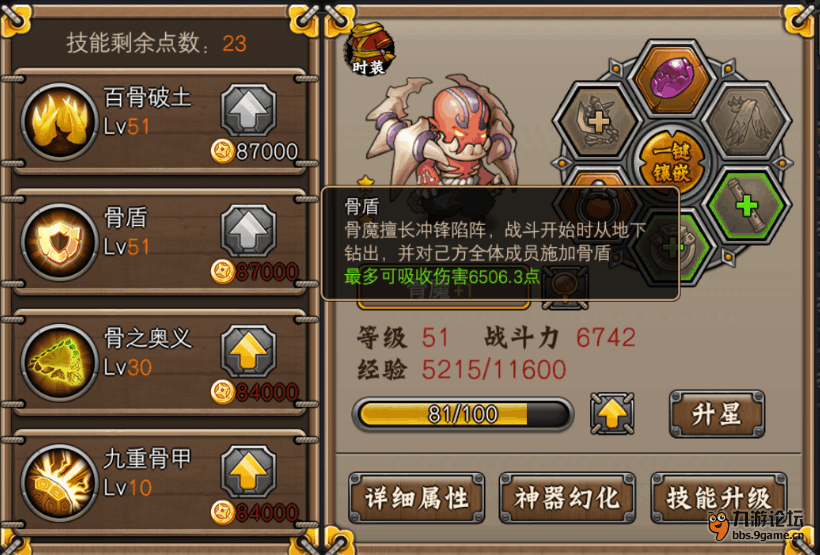Upgrade 骨之奥义 with its yellow arrow

point(248,350)
